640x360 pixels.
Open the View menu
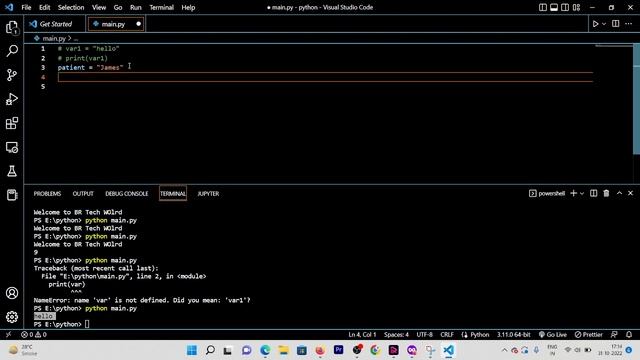[x=99, y=7]
